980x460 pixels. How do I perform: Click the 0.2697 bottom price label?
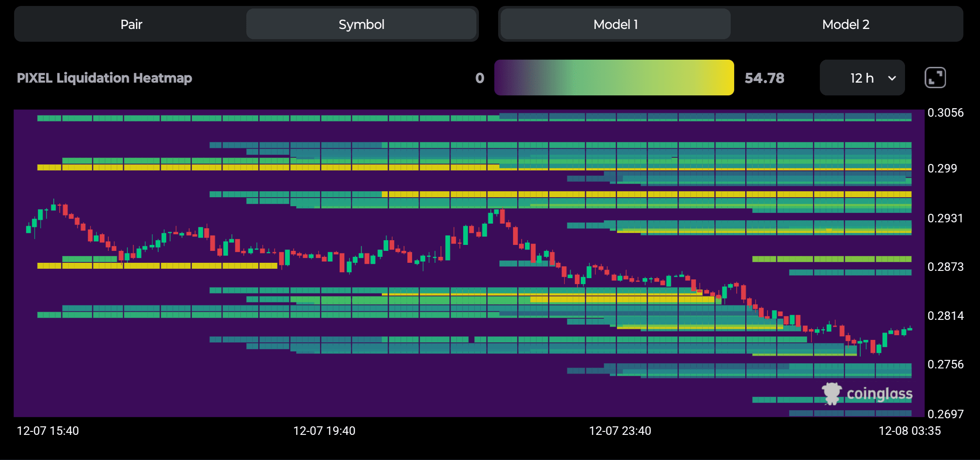click(945, 414)
